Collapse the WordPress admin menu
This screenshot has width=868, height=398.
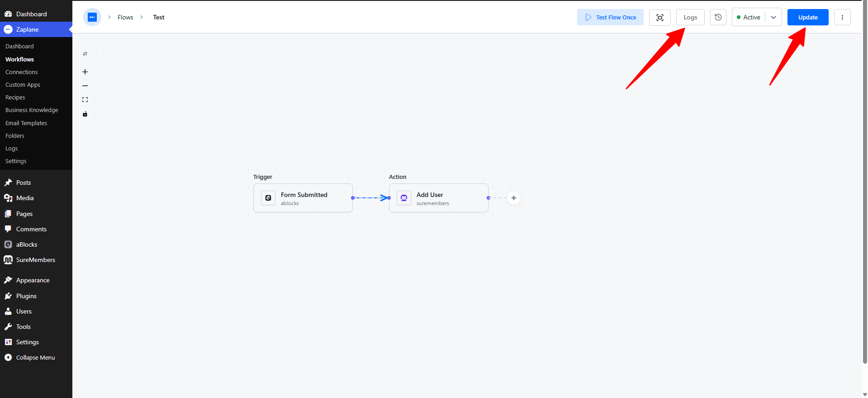coord(36,357)
